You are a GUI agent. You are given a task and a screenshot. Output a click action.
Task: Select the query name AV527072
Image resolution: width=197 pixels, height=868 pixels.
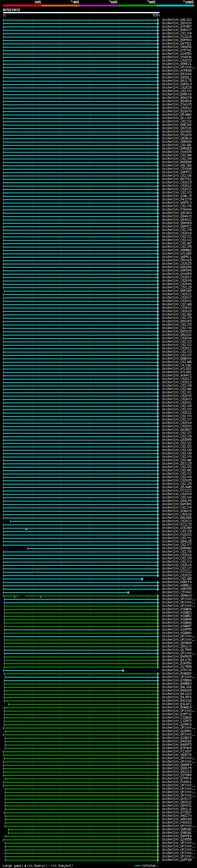click(x=11, y=10)
